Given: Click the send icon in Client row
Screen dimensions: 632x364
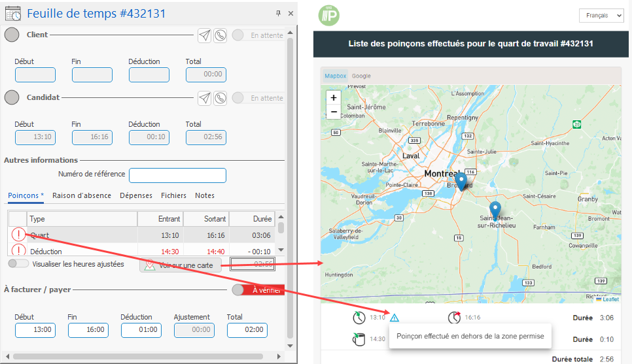Looking at the screenshot, I should (x=205, y=35).
